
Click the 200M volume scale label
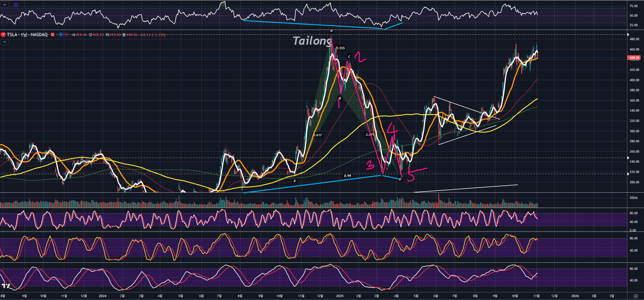click(x=633, y=198)
